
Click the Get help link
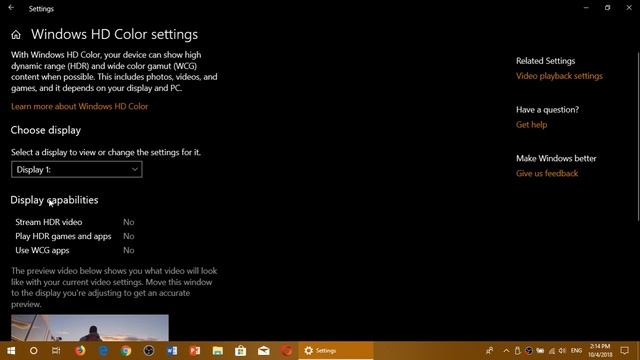coord(531,125)
